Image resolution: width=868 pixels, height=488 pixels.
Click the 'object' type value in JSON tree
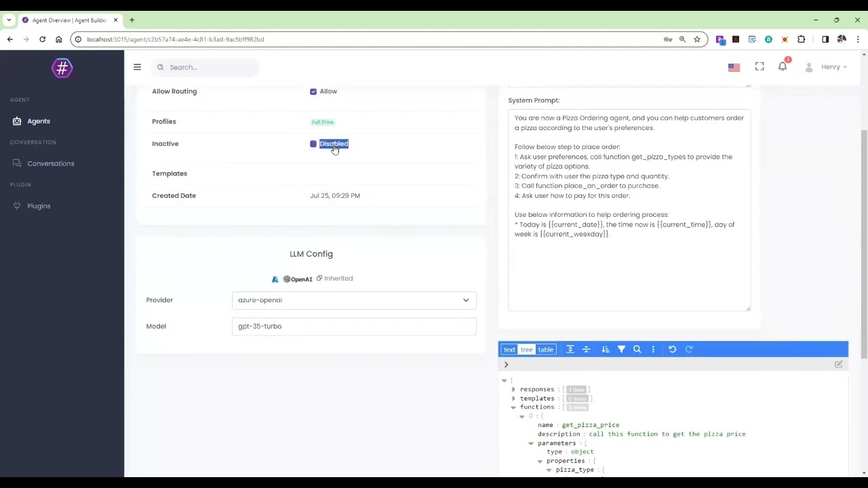pyautogui.click(x=582, y=452)
